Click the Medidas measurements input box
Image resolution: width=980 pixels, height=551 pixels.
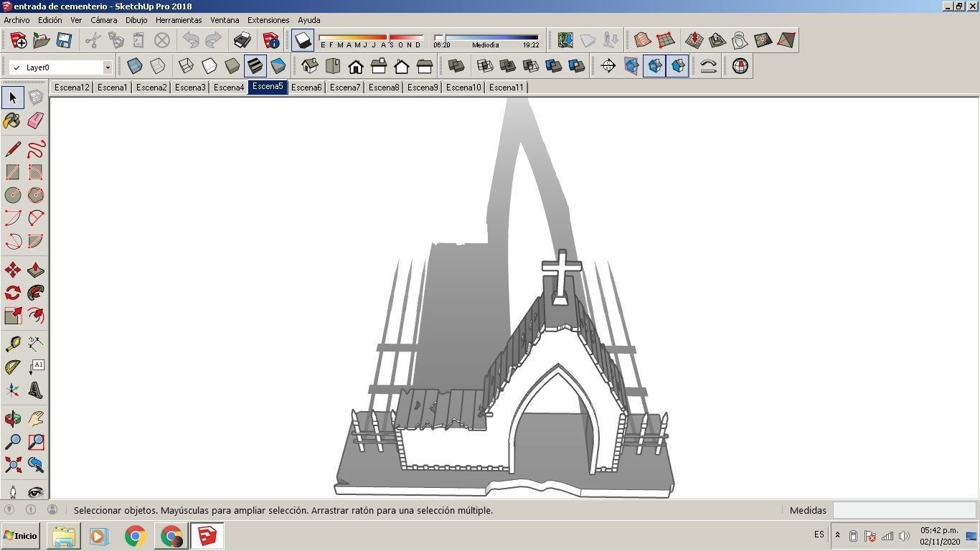[903, 511]
